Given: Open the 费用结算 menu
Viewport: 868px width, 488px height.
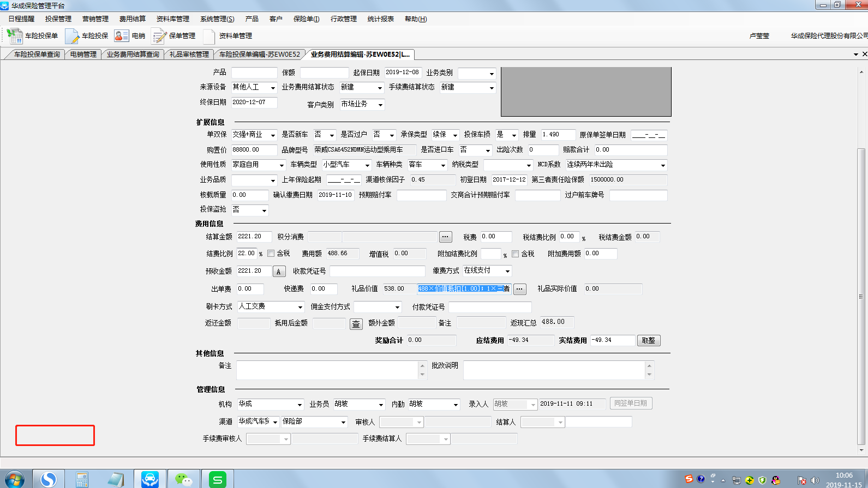Looking at the screenshot, I should tap(132, 19).
